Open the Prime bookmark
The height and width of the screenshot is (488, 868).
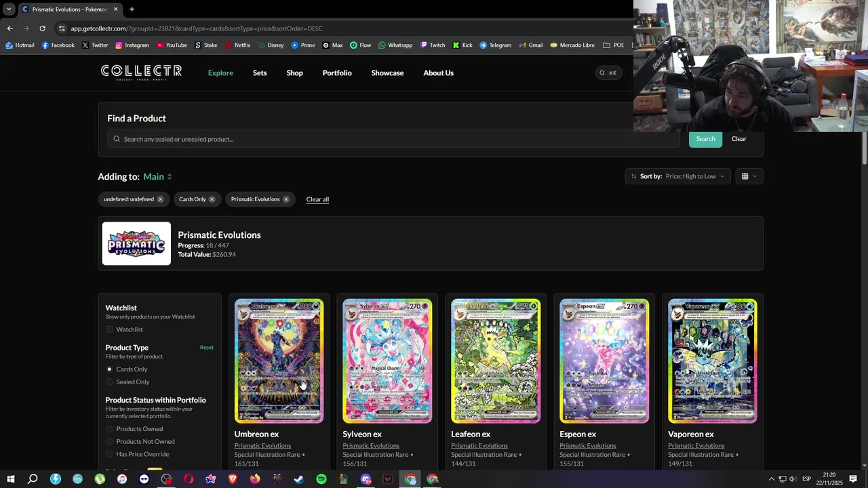(303, 45)
